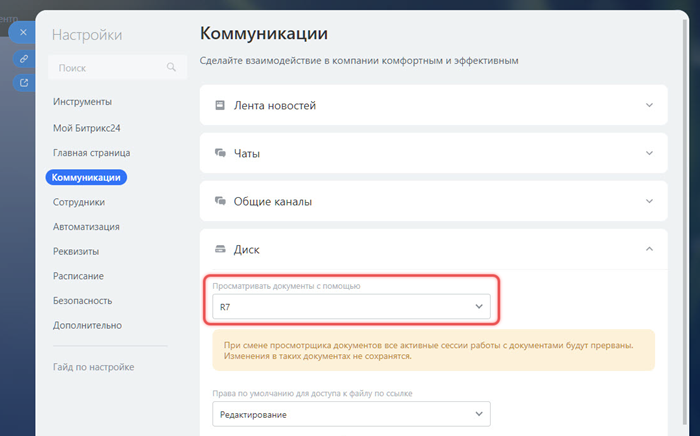Click the Чаты section icon
700x436 pixels.
click(220, 153)
